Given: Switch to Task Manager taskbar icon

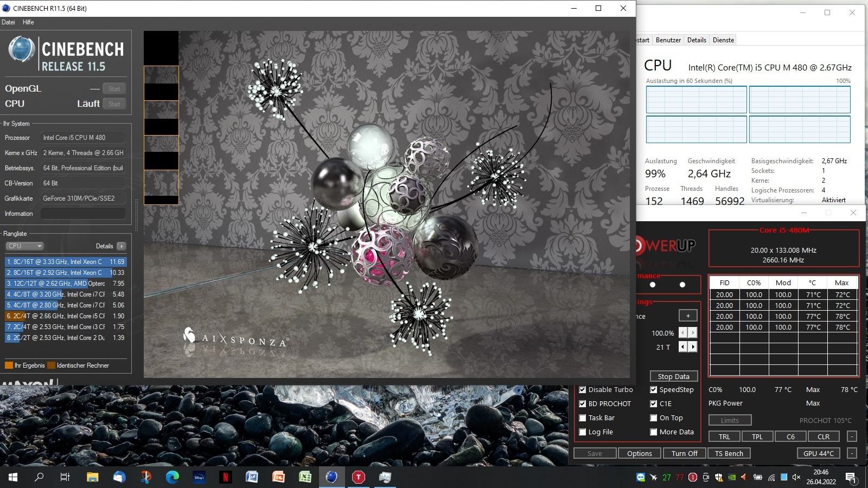Looking at the screenshot, I should (385, 477).
